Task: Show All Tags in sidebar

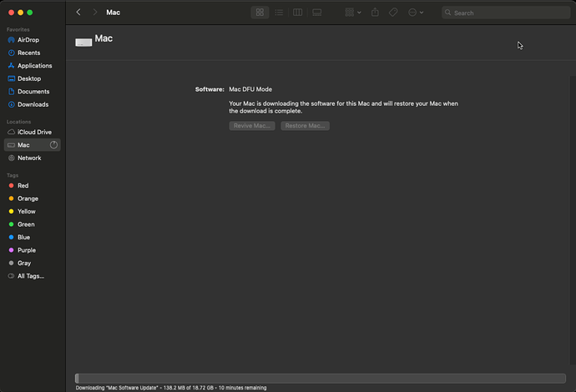Action: click(33, 276)
